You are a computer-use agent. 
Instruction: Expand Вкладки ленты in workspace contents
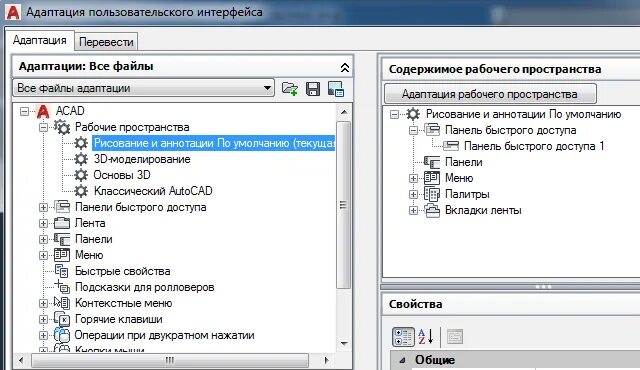[x=413, y=210]
